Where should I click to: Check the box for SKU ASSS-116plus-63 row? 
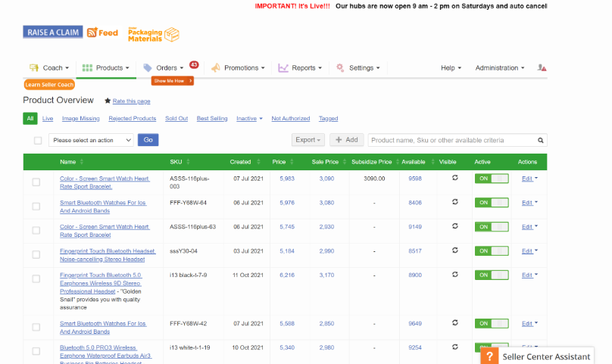click(36, 231)
